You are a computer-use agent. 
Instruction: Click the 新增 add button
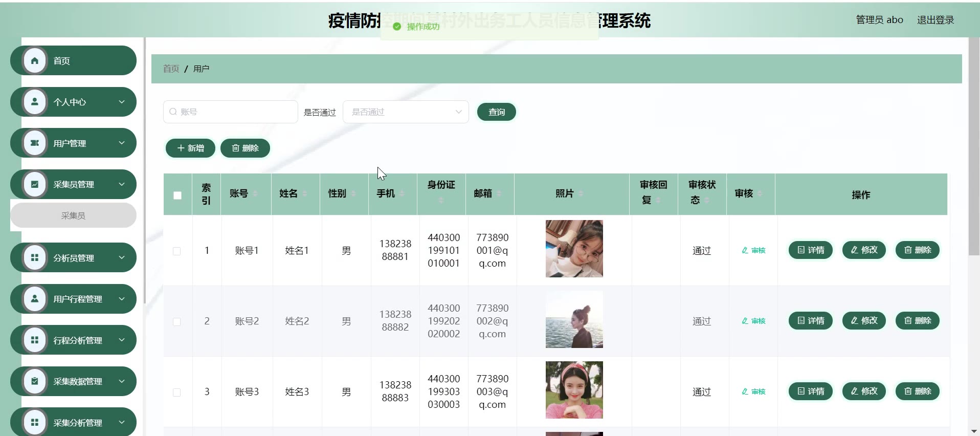coord(190,148)
